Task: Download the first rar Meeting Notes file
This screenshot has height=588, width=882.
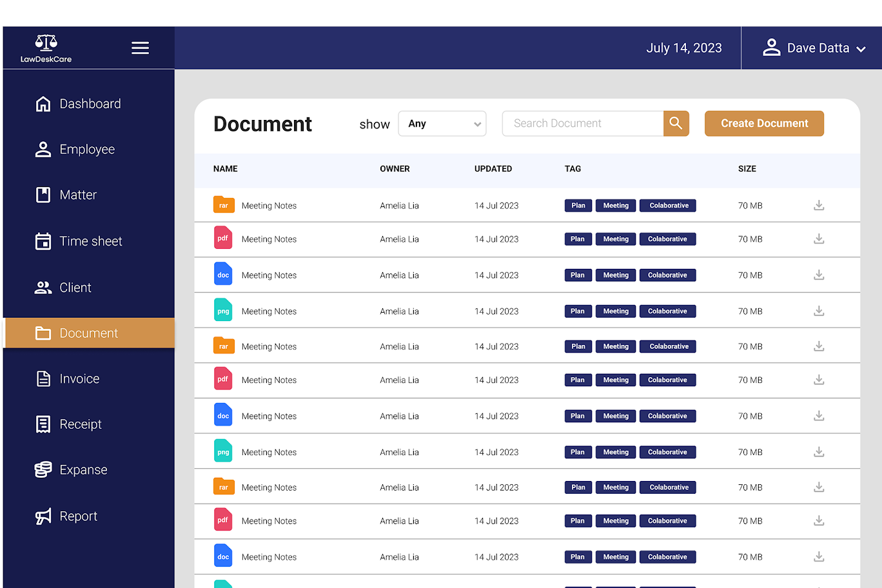Action: tap(818, 206)
